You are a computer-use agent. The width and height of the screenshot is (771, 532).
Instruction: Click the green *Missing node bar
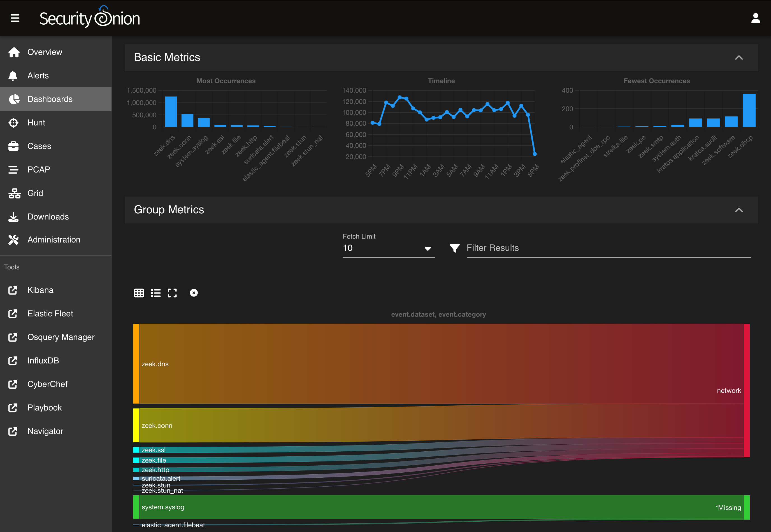(x=747, y=507)
